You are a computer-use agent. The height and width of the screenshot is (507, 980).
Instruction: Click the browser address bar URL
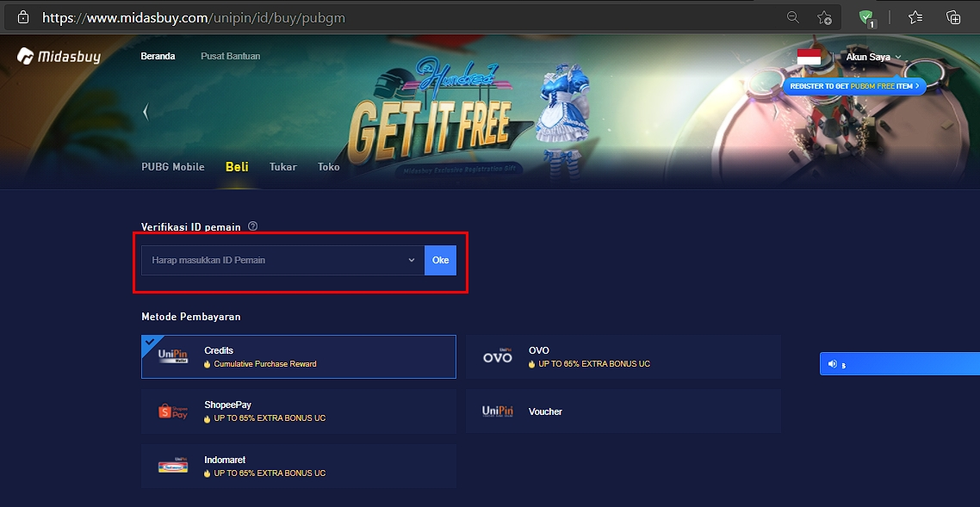pos(194,17)
